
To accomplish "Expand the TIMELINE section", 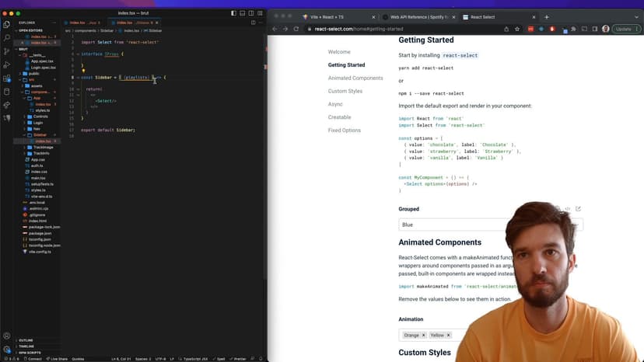I will pos(26,346).
